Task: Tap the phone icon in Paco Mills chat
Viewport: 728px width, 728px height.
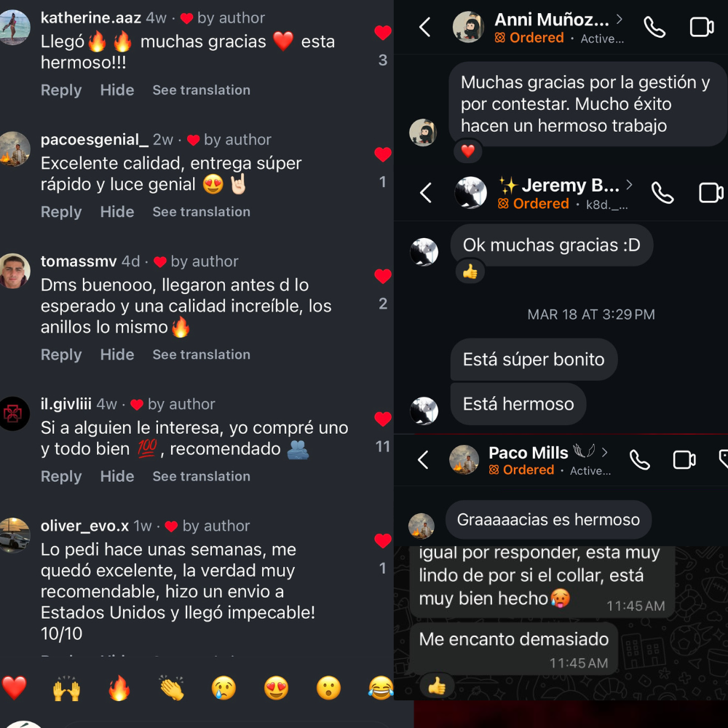Action: pyautogui.click(x=640, y=460)
